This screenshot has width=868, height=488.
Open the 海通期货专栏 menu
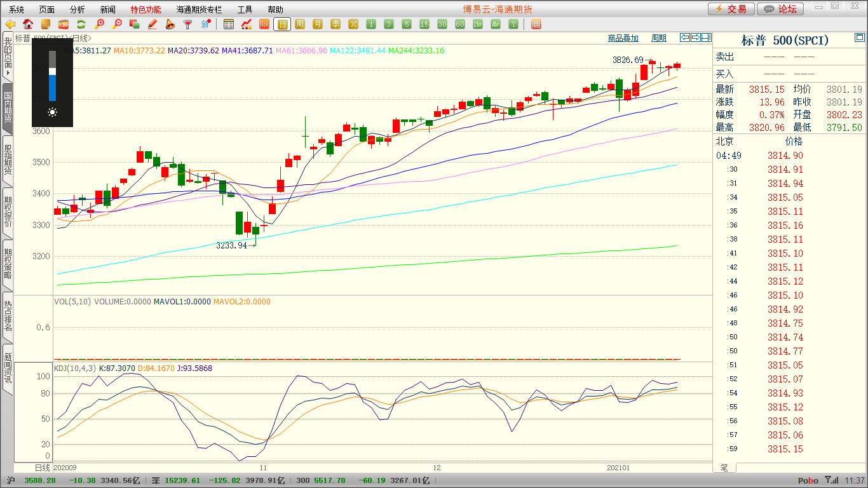coord(199,10)
